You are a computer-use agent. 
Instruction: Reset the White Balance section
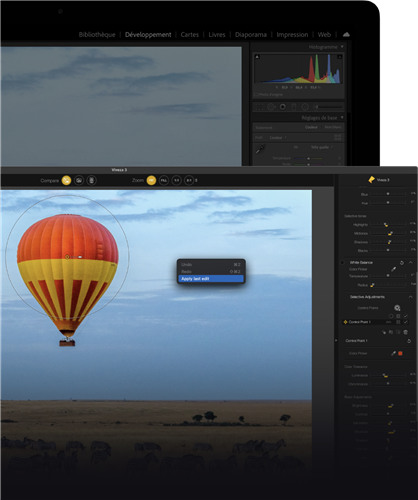pos(402,263)
